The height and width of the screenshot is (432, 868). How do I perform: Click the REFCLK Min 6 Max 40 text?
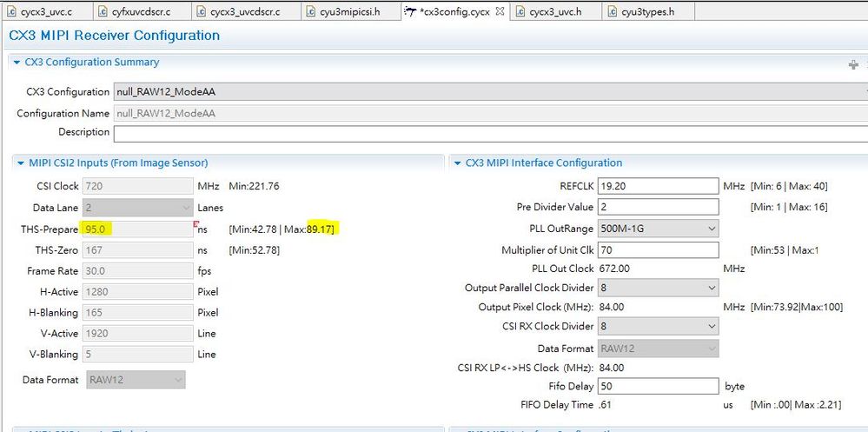789,186
